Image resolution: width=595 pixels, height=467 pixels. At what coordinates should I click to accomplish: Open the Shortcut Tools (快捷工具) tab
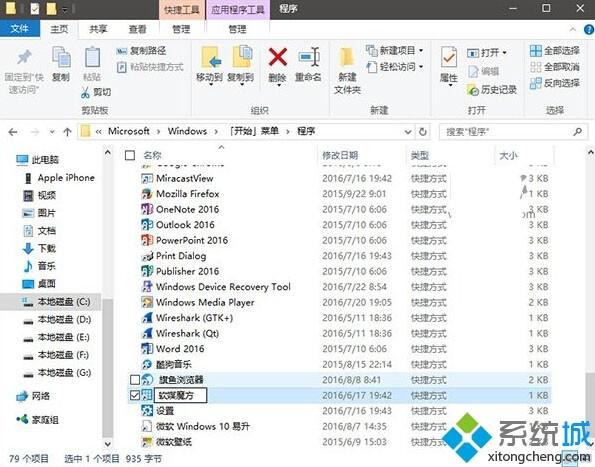(182, 9)
